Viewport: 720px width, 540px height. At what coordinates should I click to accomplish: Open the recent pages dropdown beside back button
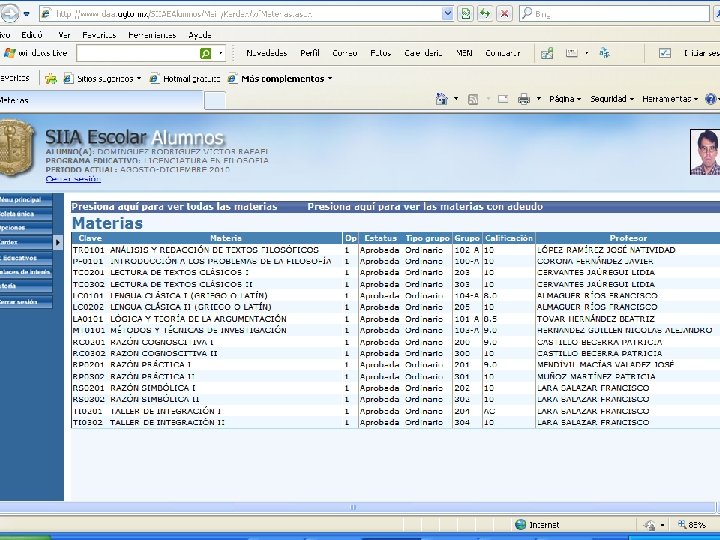(x=27, y=14)
